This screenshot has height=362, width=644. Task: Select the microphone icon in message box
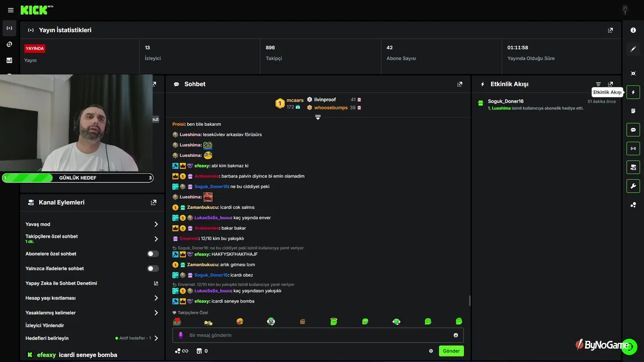181,335
